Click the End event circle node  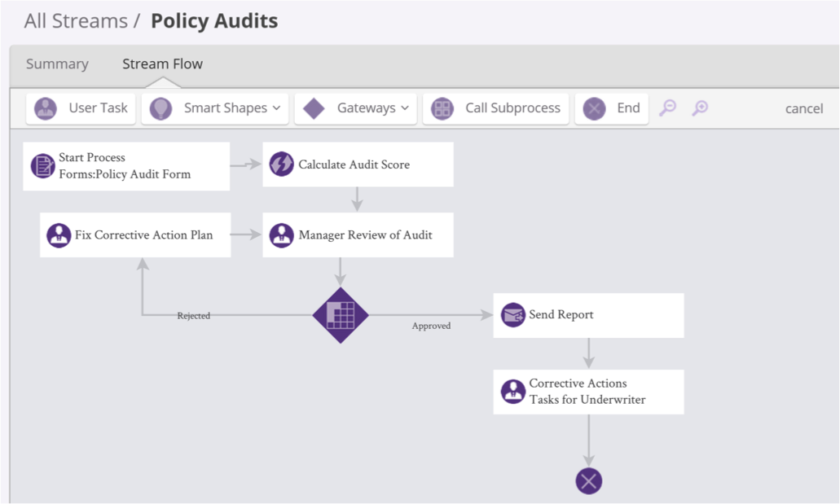(588, 480)
